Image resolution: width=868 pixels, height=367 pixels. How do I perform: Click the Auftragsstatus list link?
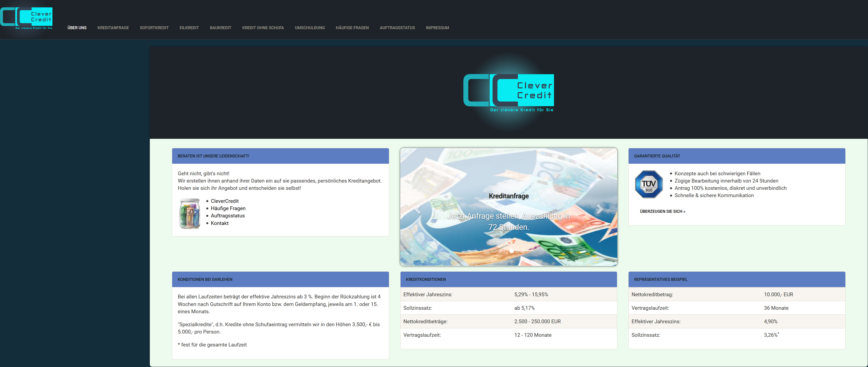point(228,216)
